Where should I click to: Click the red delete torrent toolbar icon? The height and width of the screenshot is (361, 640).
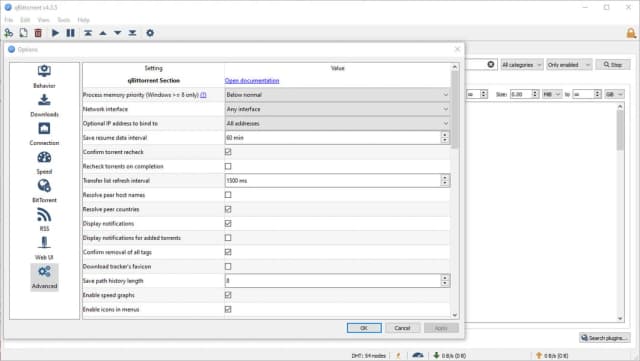pyautogui.click(x=38, y=33)
